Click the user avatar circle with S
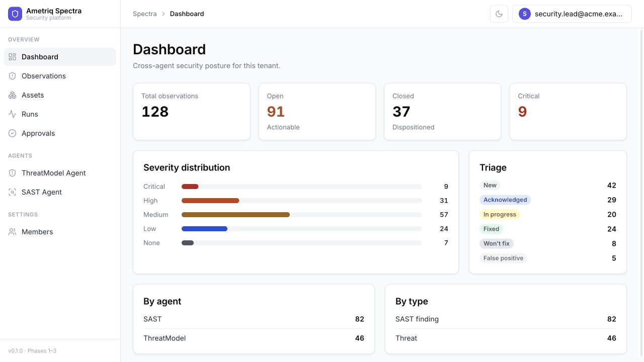This screenshot has width=644, height=362. click(525, 14)
